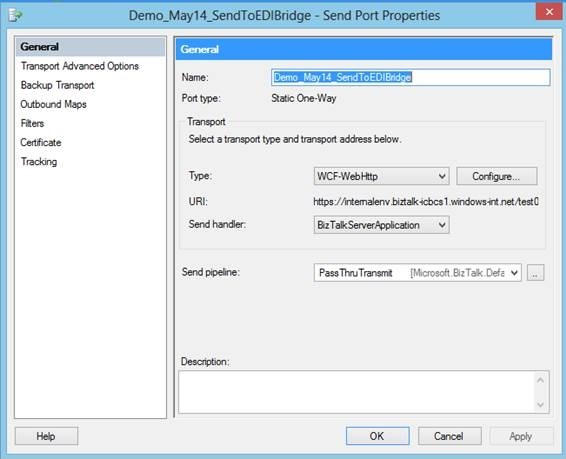Open Help for this dialog

(x=46, y=436)
